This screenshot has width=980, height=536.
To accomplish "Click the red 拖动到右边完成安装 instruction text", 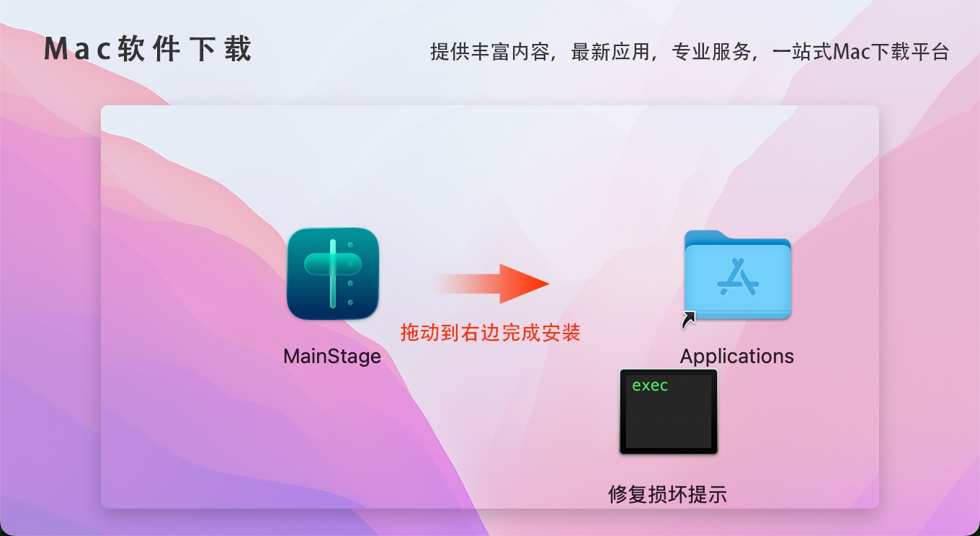I will click(491, 333).
